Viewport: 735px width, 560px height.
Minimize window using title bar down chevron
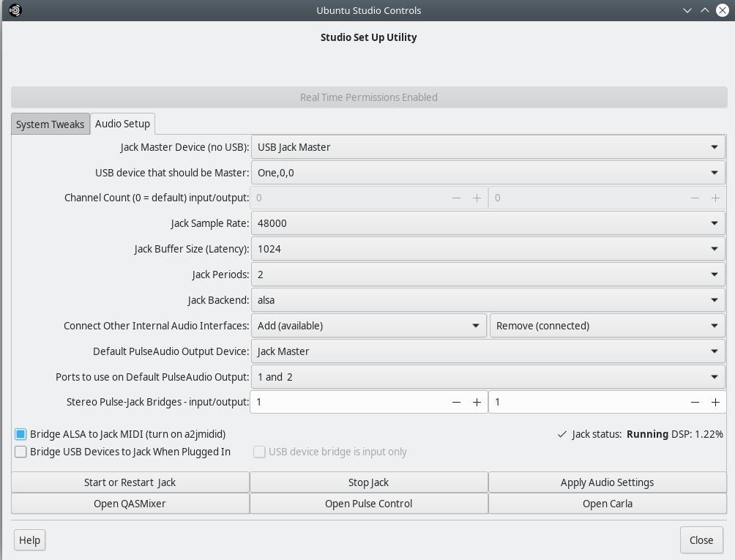687,10
